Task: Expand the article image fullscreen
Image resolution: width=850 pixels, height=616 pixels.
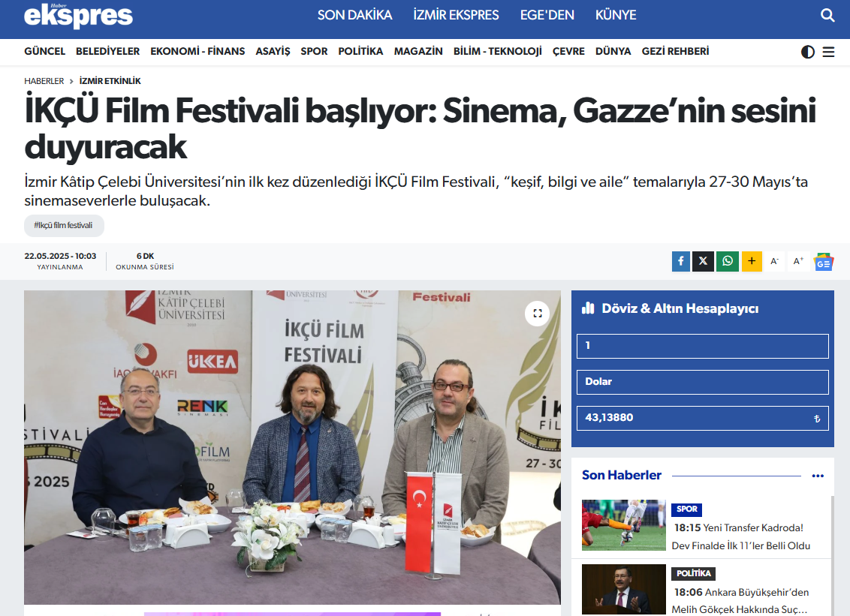Action: [x=537, y=313]
